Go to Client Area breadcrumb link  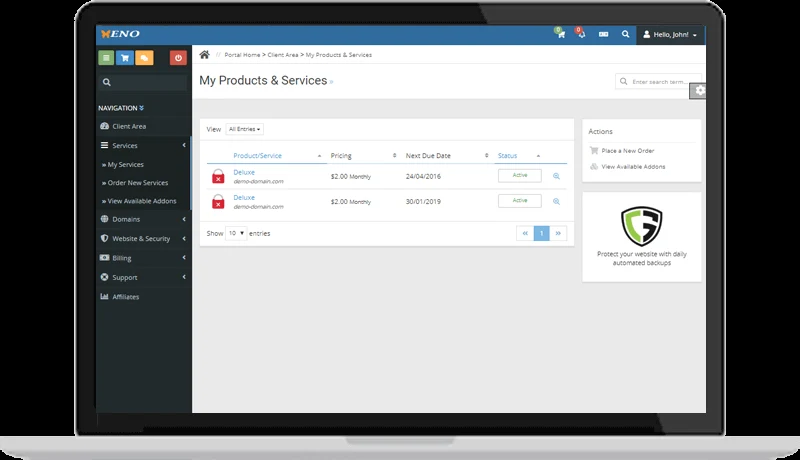283,55
